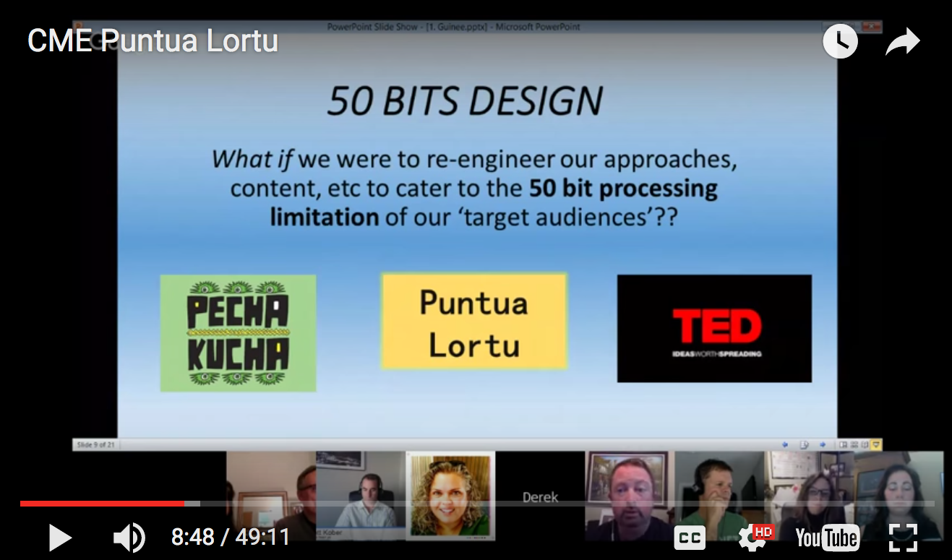
Task: Click the 50 BITS DESIGN slide heading
Action: coord(465,102)
